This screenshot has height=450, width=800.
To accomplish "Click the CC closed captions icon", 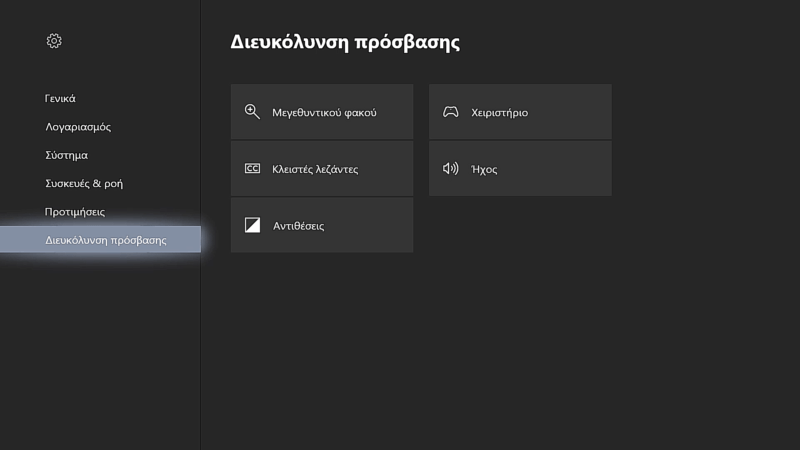I will (x=252, y=169).
